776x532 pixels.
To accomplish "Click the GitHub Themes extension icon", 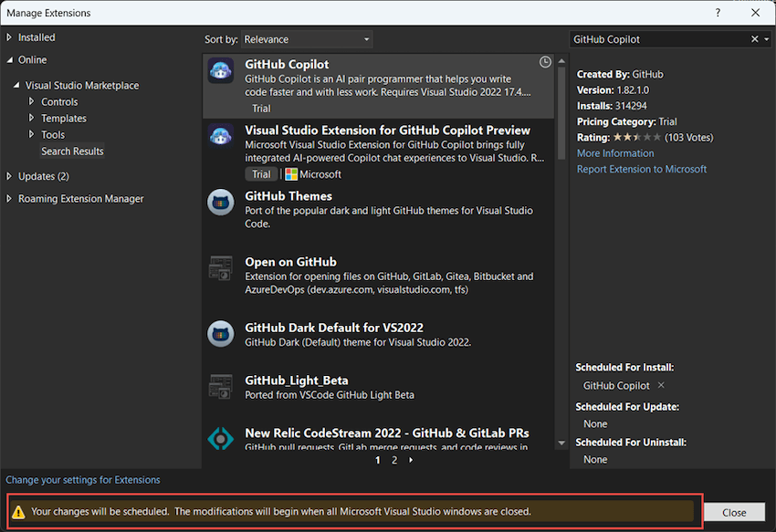I will pyautogui.click(x=221, y=203).
